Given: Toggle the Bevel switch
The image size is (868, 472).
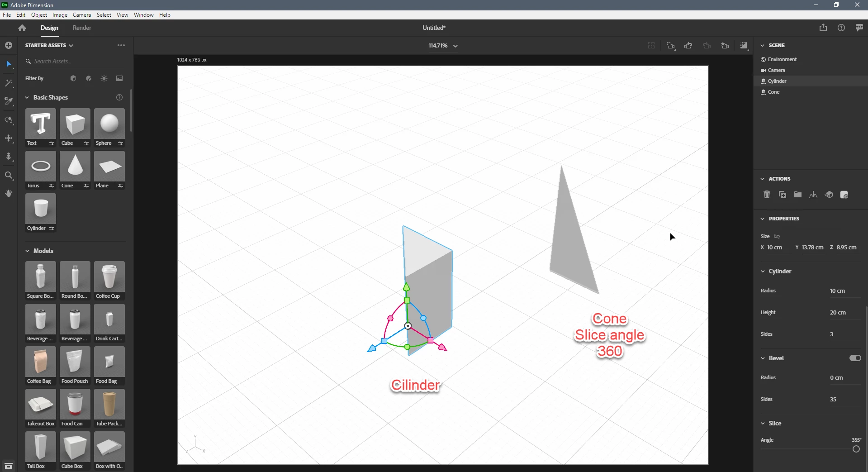Looking at the screenshot, I should [855, 358].
